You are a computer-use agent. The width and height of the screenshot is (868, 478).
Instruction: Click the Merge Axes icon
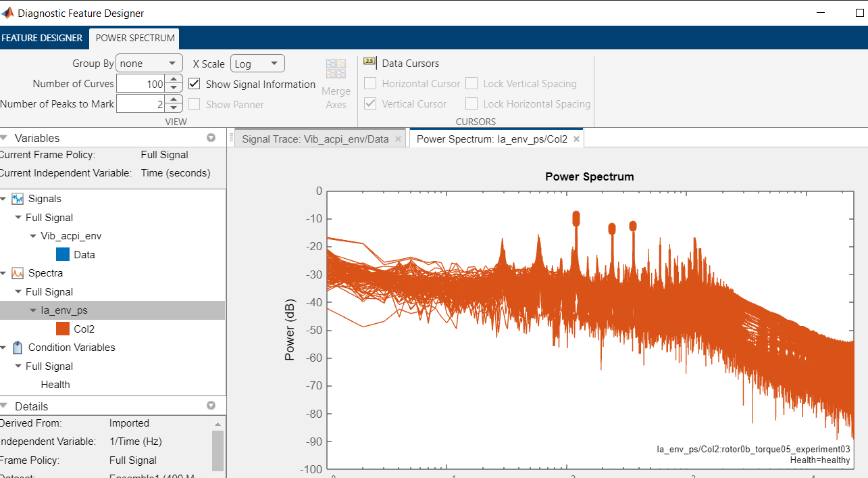[336, 68]
